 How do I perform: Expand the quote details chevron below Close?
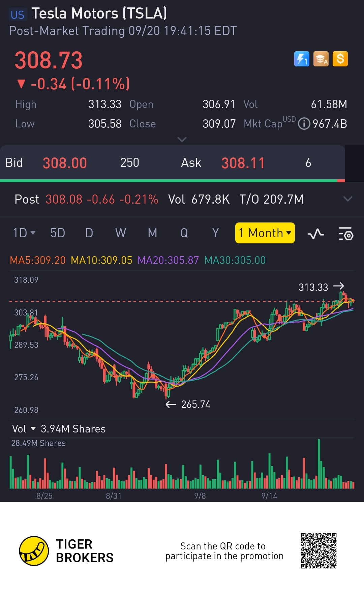coord(182,139)
